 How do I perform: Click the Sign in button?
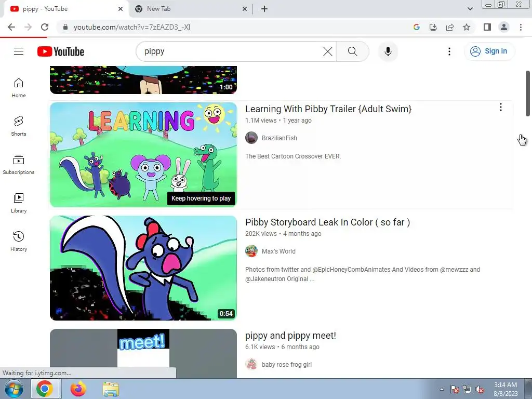(x=489, y=51)
